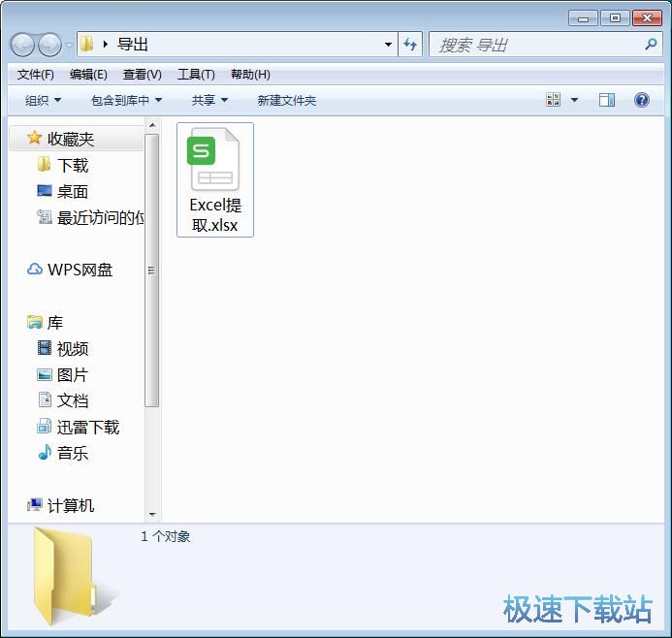Click the navigation pane scrollbar thumb

point(151,271)
